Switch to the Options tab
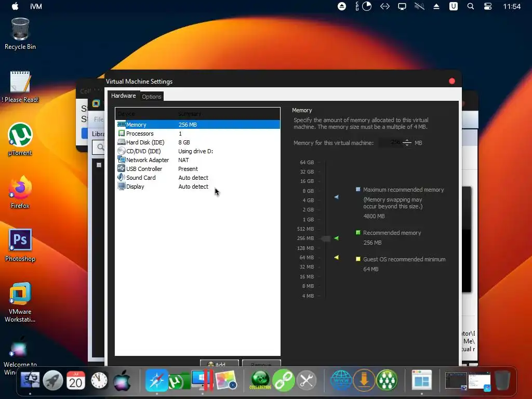This screenshot has width=532, height=399. pos(151,96)
